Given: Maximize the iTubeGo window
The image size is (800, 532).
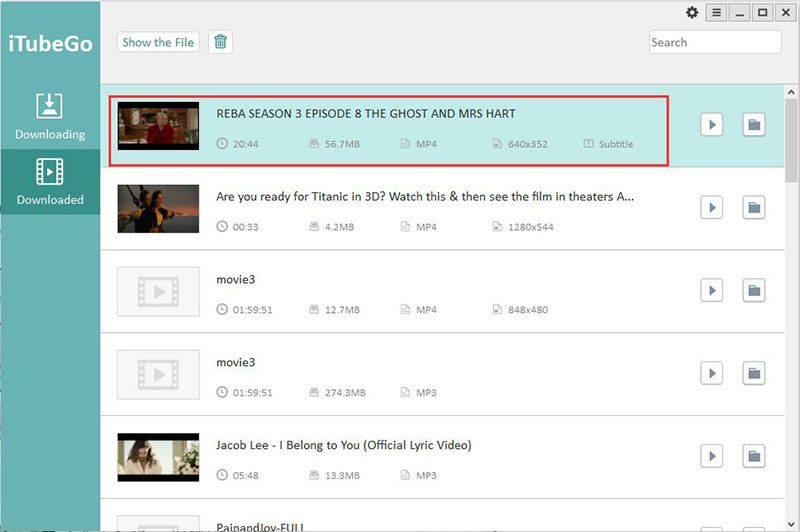Looking at the screenshot, I should [762, 13].
